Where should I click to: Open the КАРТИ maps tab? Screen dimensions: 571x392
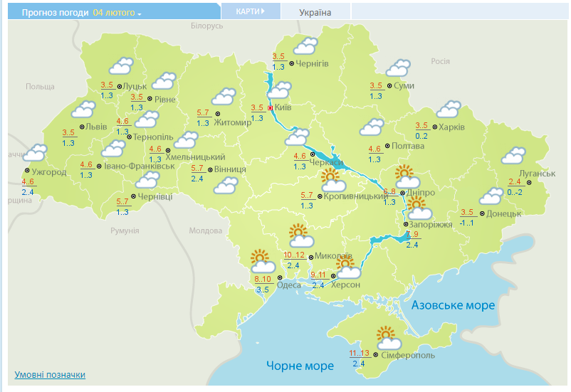tap(251, 11)
